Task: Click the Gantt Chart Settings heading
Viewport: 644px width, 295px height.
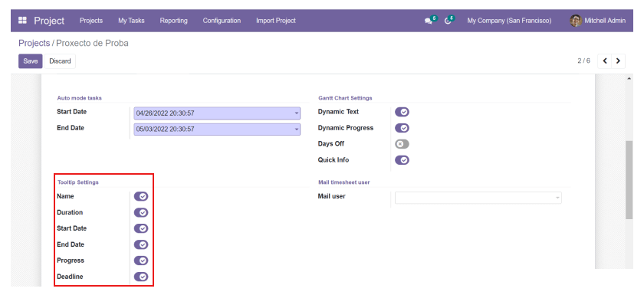Action: [x=345, y=98]
